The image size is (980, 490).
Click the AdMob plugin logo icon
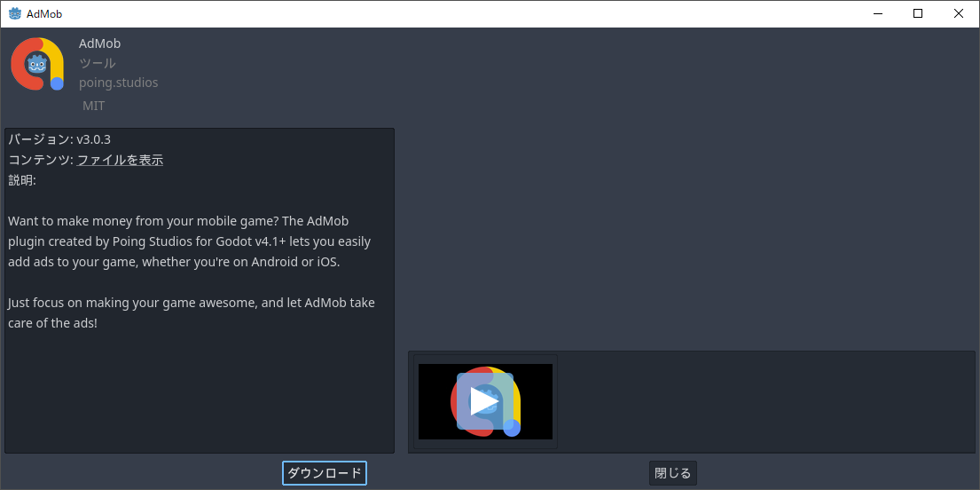tap(37, 64)
